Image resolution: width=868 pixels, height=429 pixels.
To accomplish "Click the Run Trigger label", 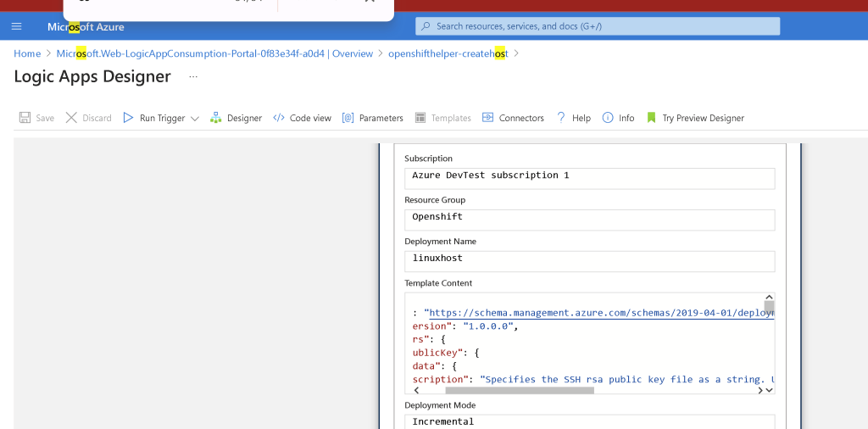I will tap(162, 118).
